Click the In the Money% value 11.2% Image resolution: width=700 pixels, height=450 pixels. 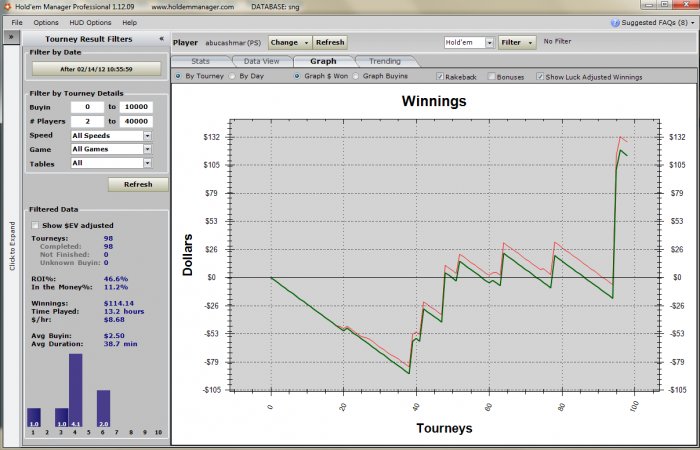(x=116, y=287)
